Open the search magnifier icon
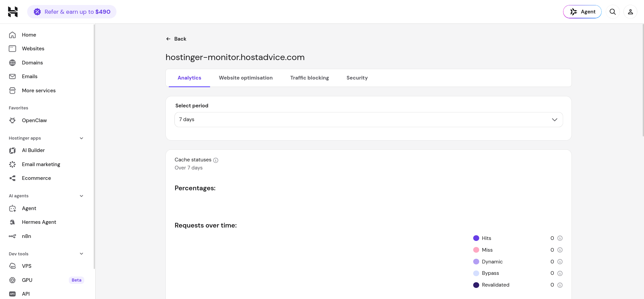 pyautogui.click(x=613, y=12)
